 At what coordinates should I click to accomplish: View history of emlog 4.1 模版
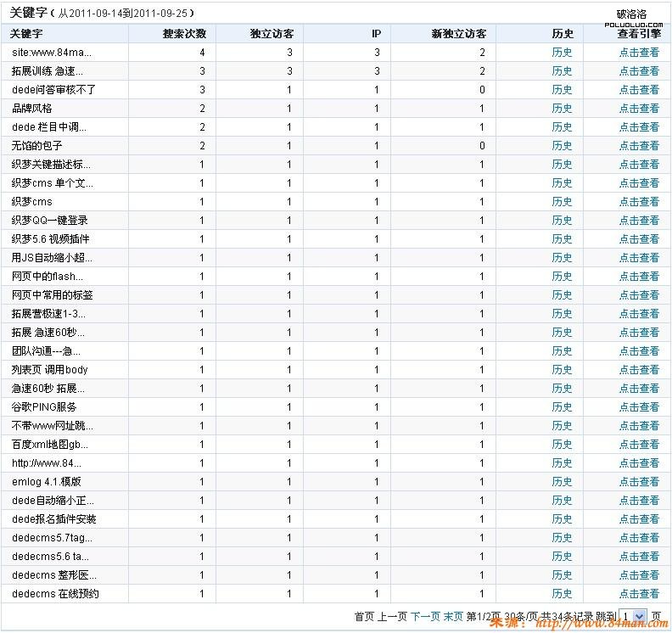[562, 482]
